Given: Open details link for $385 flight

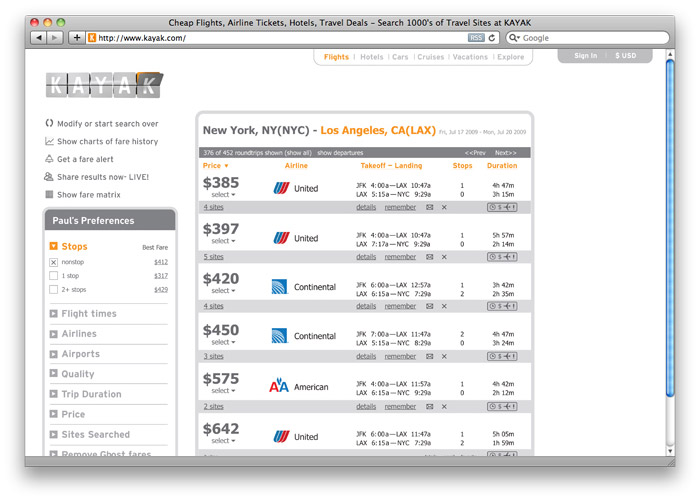Looking at the screenshot, I should [x=366, y=207].
